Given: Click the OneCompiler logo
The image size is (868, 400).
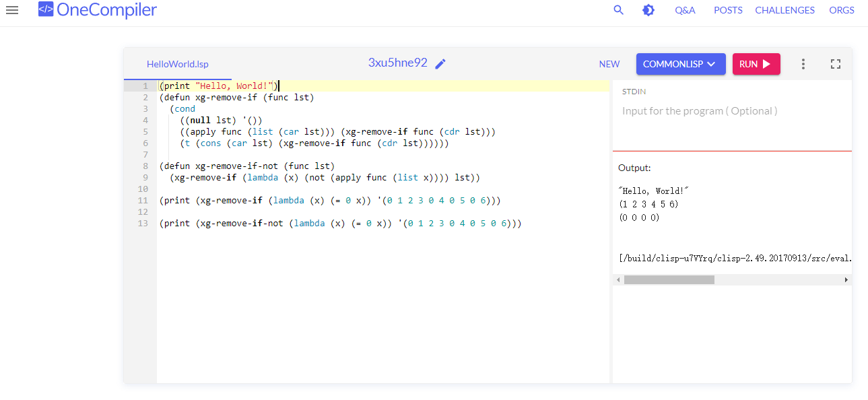Looking at the screenshot, I should [x=98, y=10].
